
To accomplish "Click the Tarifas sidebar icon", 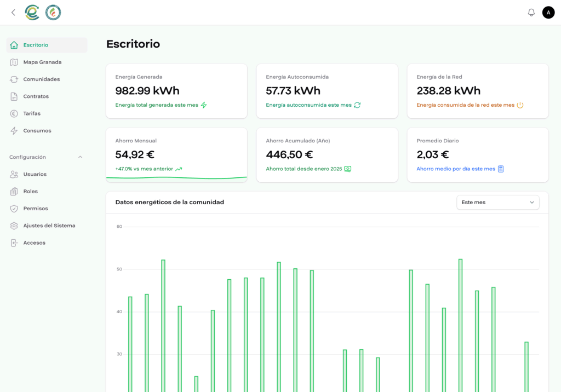I will coord(15,113).
